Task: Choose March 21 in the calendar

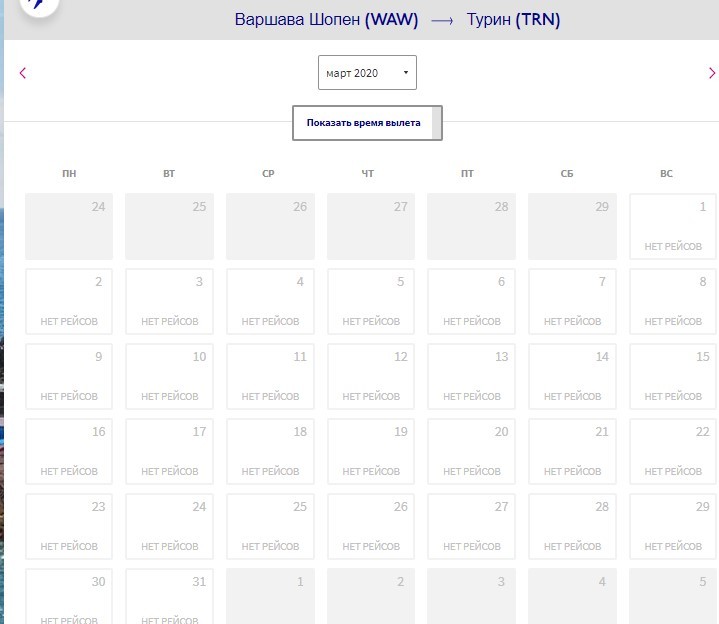Action: pyautogui.click(x=572, y=451)
